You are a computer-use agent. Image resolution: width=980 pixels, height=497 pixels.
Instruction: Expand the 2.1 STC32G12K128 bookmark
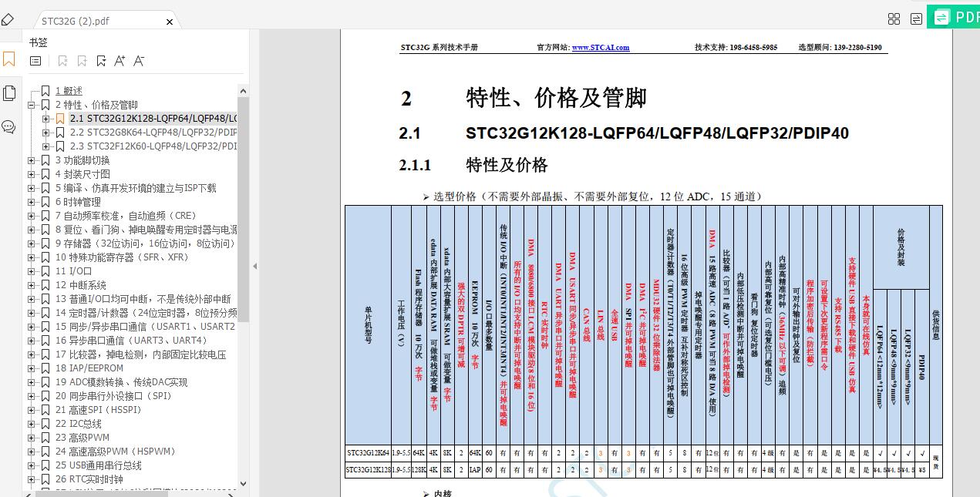45,119
